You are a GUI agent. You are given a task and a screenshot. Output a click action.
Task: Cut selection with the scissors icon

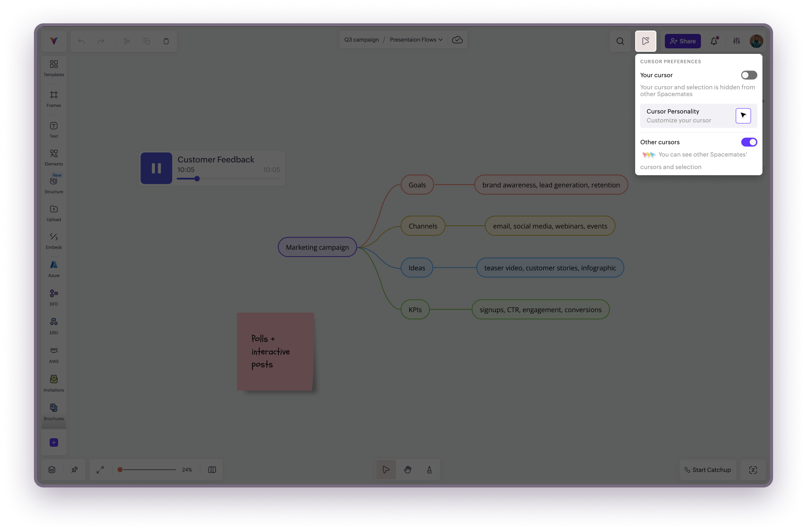[x=127, y=41]
